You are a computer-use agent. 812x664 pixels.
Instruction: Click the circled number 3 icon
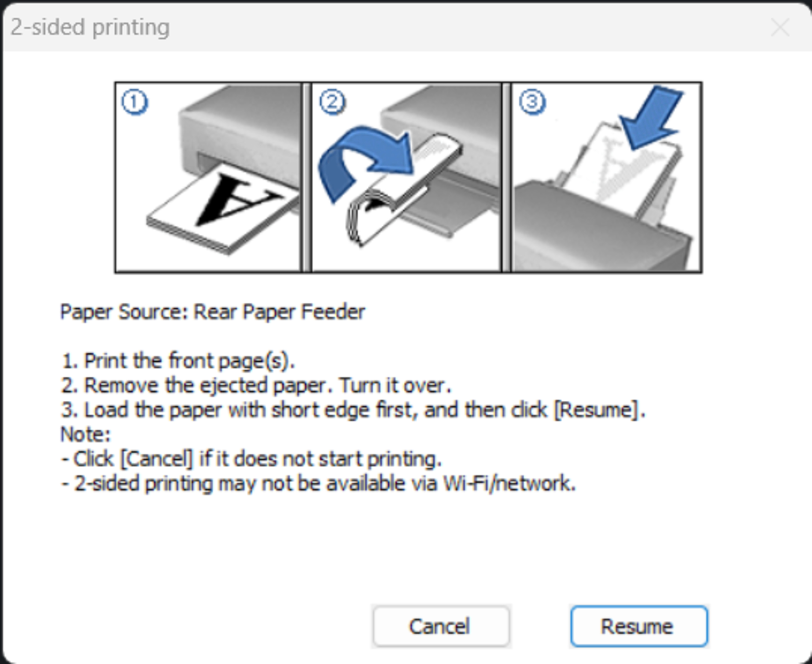coord(532,102)
